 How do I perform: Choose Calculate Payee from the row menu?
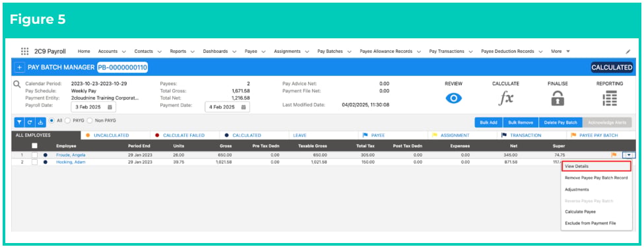[596, 211]
